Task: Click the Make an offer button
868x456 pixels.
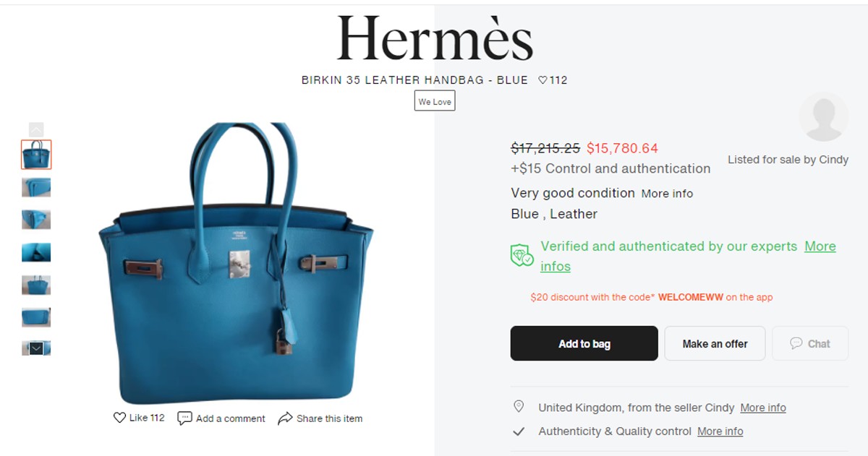Action: [x=715, y=343]
